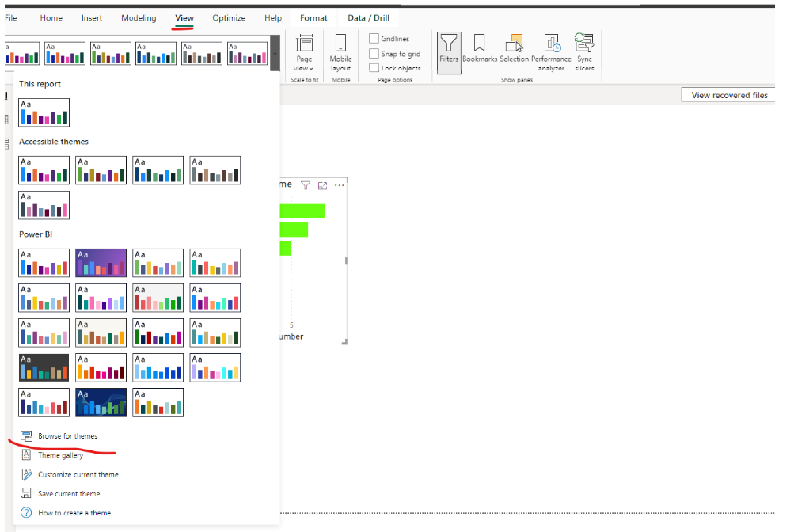Click the Save current theme disk icon

click(26, 493)
